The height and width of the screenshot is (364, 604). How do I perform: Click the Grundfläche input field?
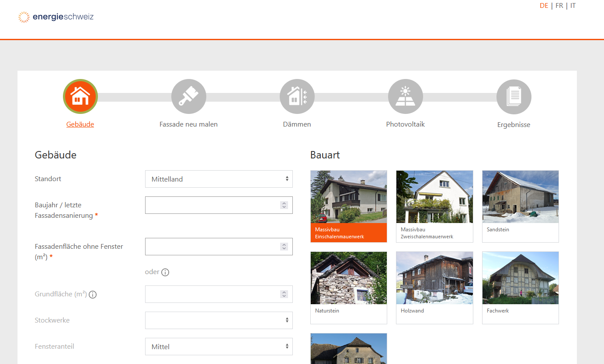(219, 294)
